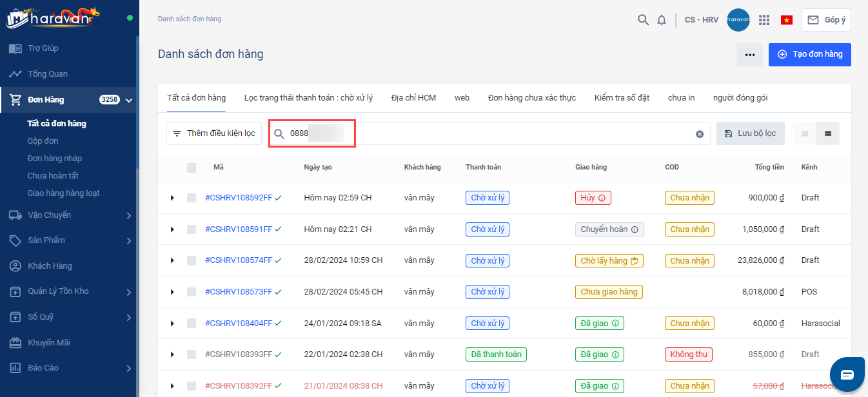Switch to compact list view icon
Viewport: 868px width, 397px height.
pyautogui.click(x=805, y=133)
